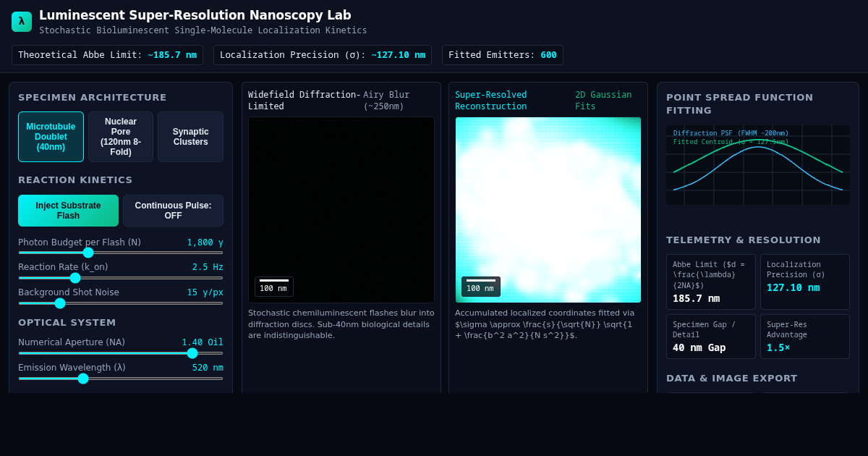Select Nuclear Pore (120nm 8-Fold) specimen
This screenshot has height=456, width=868.
[x=121, y=137]
